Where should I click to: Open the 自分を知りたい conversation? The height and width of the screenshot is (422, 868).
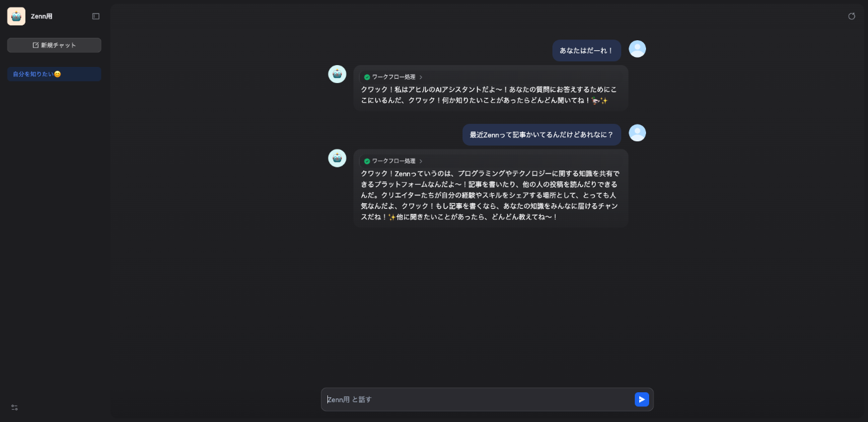[54, 74]
